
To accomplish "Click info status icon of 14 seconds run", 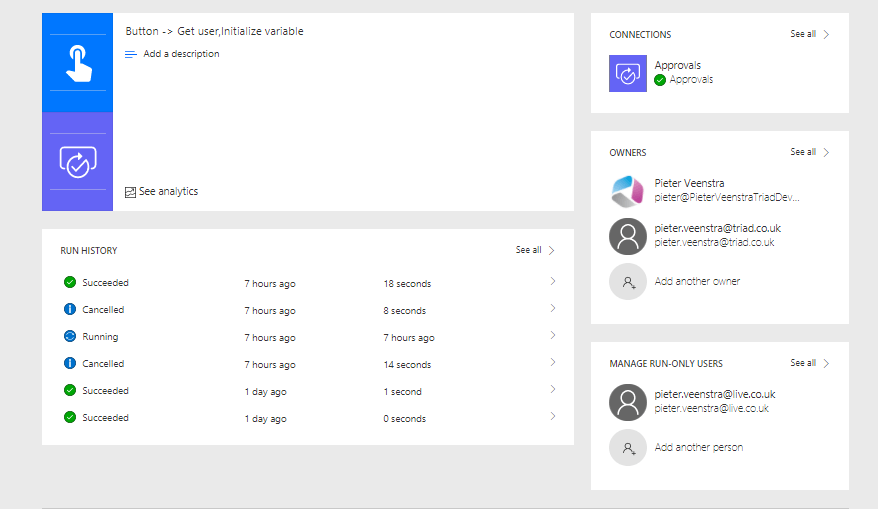I will click(x=70, y=363).
